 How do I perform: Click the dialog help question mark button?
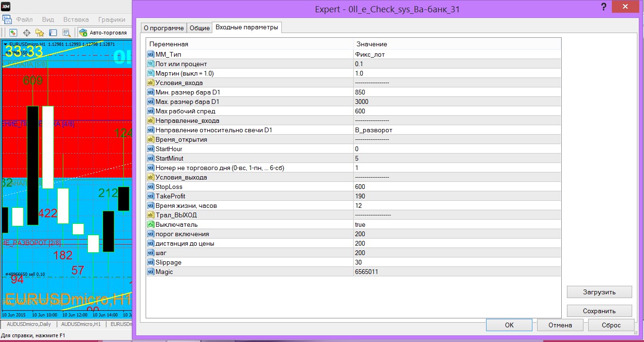604,7
